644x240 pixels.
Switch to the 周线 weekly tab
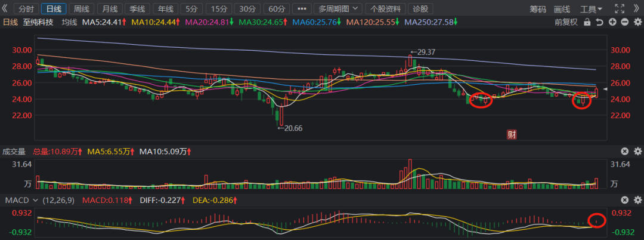81,9
